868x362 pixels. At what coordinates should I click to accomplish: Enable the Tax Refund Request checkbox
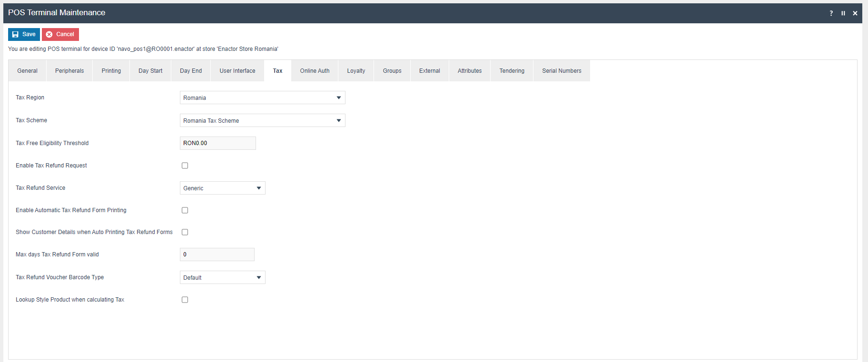[x=185, y=166]
